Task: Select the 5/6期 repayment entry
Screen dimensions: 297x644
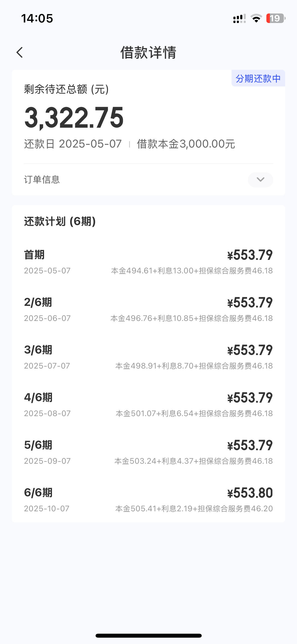Action: (x=148, y=452)
